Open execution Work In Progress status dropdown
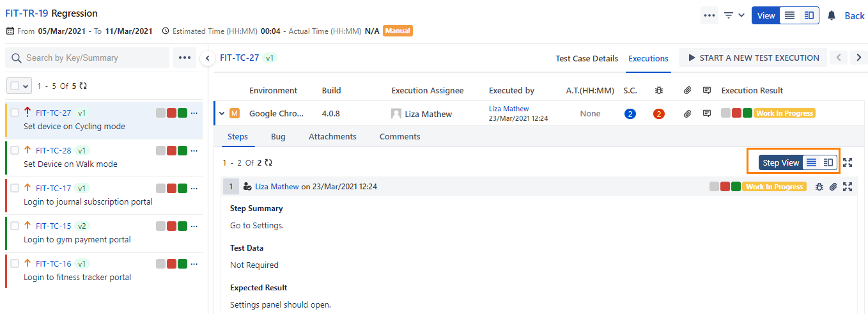 784,113
